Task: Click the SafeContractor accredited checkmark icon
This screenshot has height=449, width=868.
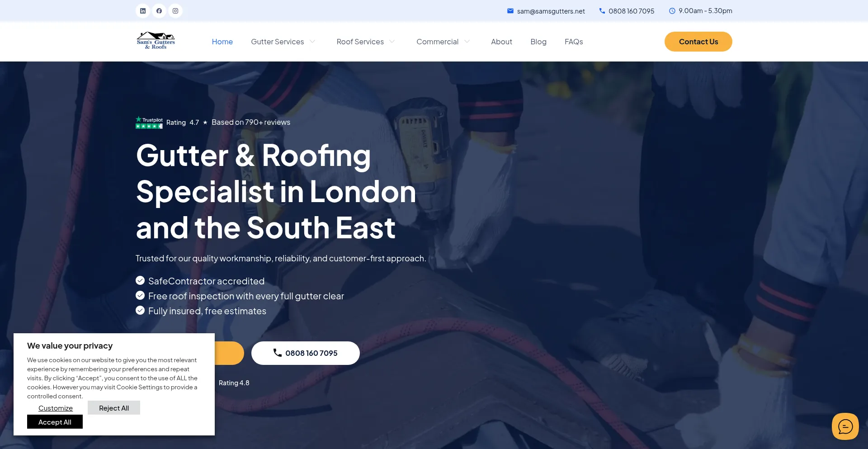Action: click(x=140, y=280)
